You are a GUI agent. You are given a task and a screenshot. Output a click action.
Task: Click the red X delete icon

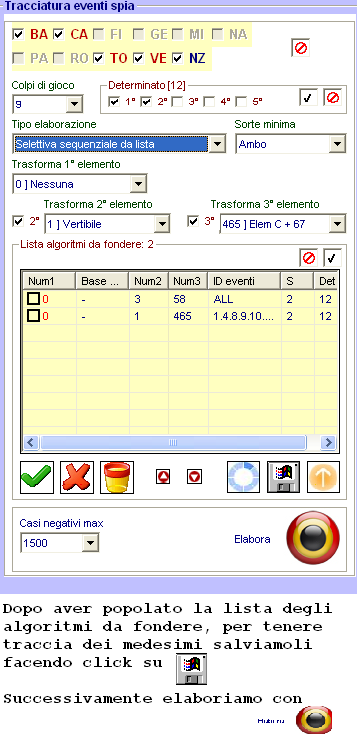77,477
